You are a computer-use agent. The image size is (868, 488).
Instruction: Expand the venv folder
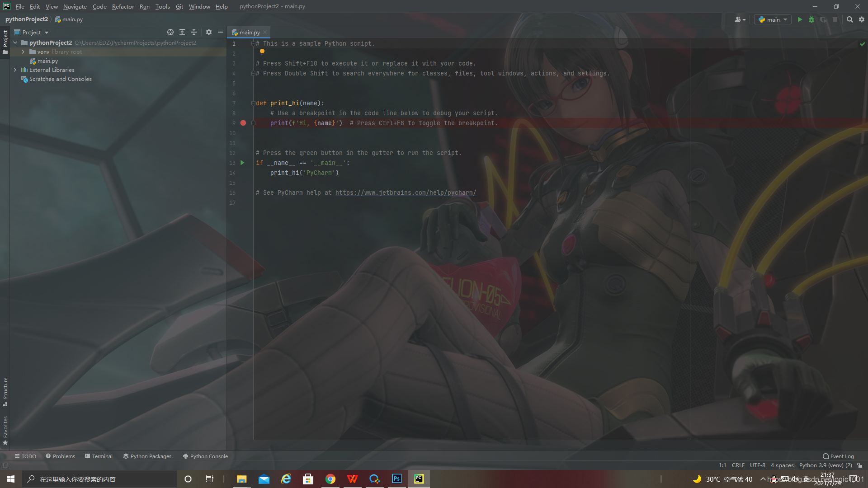click(x=23, y=52)
